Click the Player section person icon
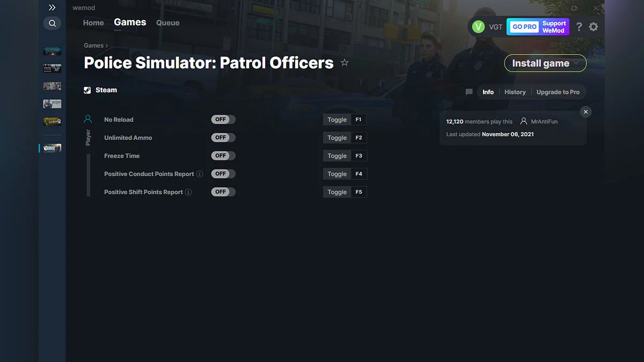This screenshot has height=362, width=644. point(87,119)
